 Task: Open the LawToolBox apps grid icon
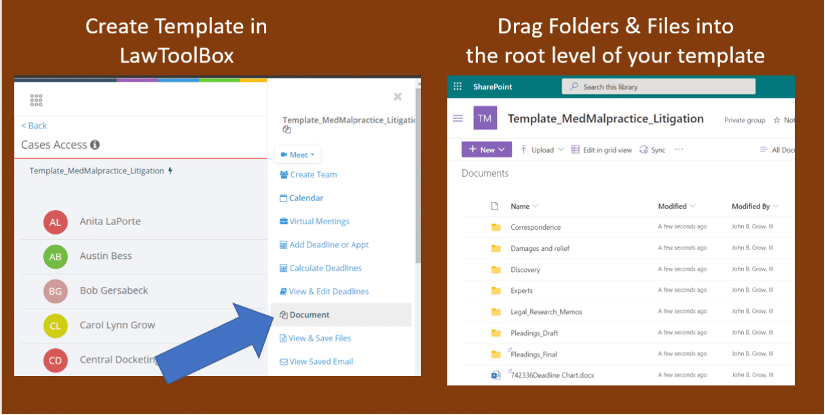pyautogui.click(x=36, y=100)
